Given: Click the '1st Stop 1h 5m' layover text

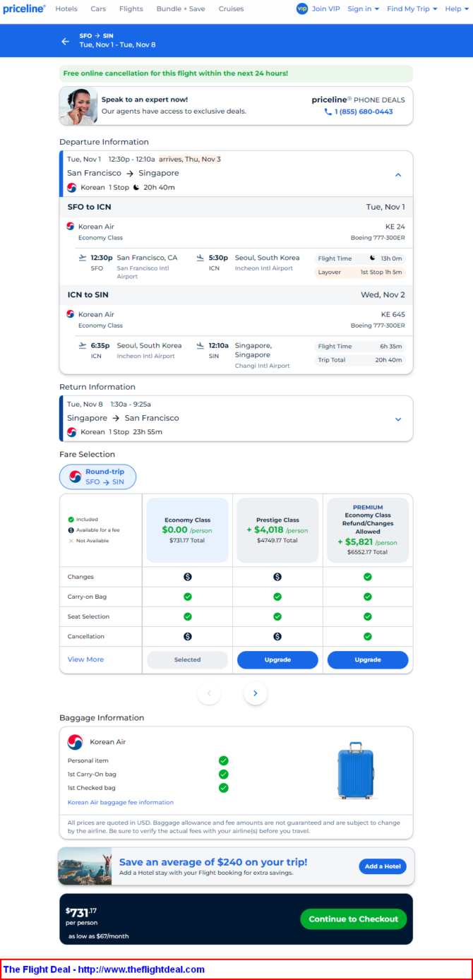Looking at the screenshot, I should [381, 272].
